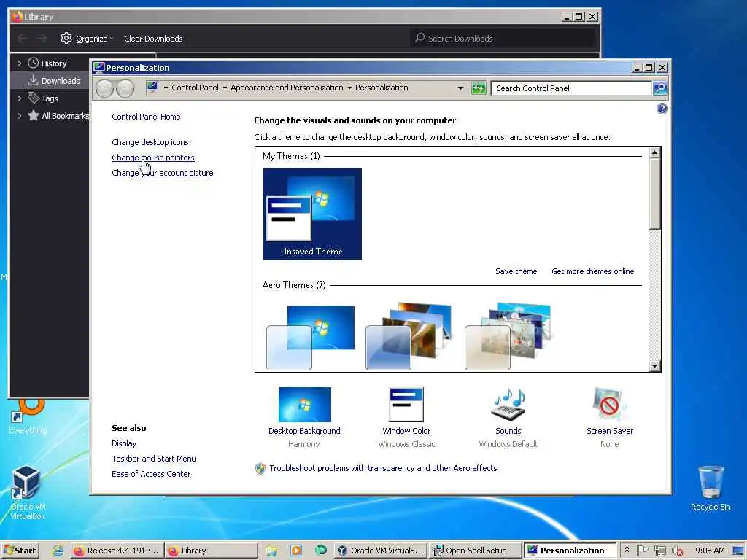The height and width of the screenshot is (560, 747).
Task: Select the Unsaved Theme thumbnail
Action: pos(312,214)
